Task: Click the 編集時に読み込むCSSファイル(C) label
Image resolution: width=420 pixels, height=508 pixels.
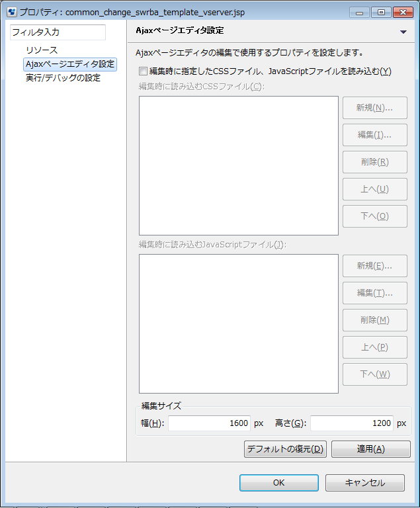Action: pyautogui.click(x=202, y=87)
